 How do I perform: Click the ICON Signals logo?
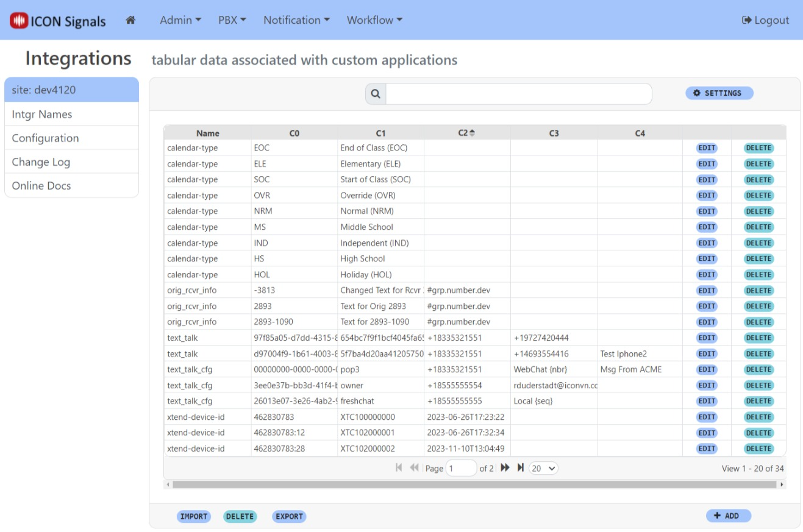click(x=58, y=21)
